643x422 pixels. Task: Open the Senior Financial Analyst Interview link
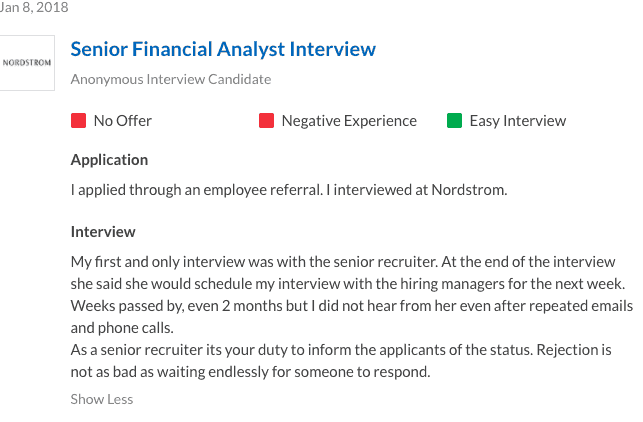(223, 49)
